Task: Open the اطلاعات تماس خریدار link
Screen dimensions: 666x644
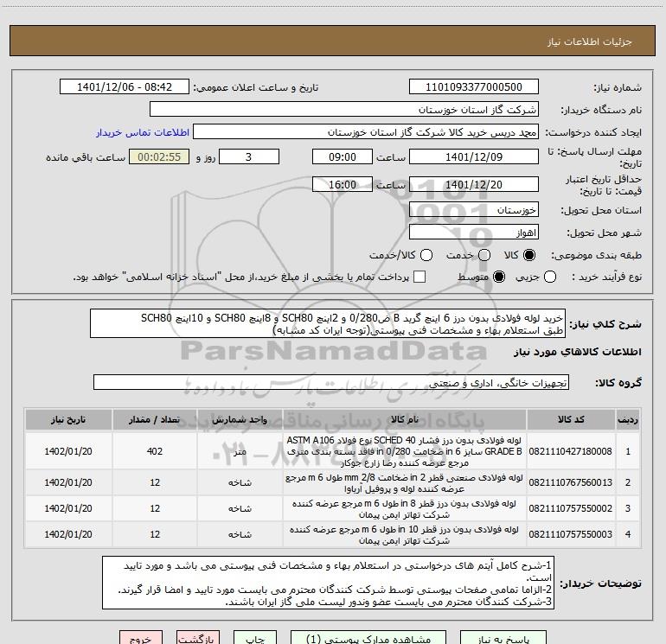Action: (x=143, y=132)
